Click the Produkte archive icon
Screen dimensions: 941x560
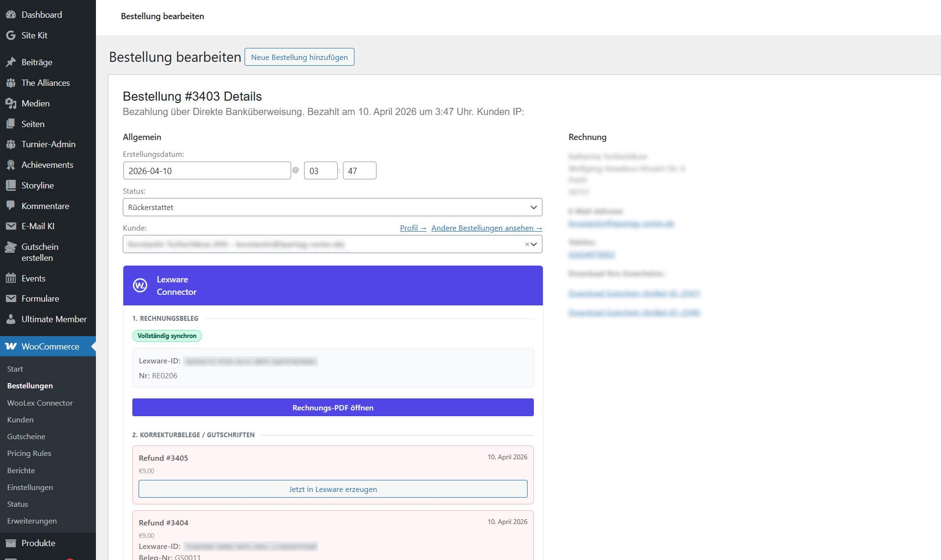[x=11, y=543]
